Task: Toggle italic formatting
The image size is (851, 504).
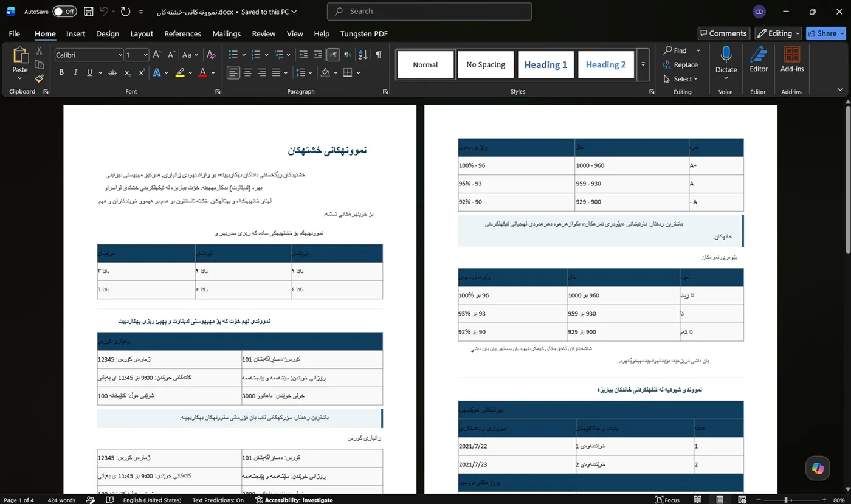Action: click(75, 72)
